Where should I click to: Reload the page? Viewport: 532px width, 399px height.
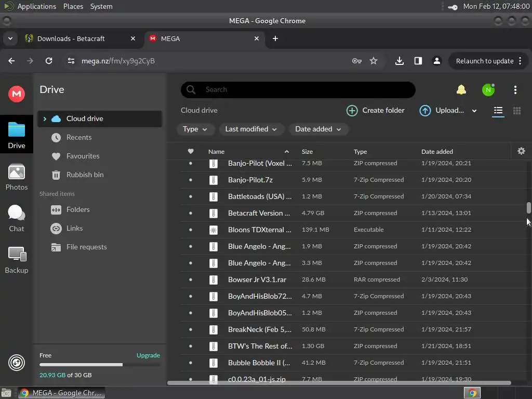[x=49, y=61]
